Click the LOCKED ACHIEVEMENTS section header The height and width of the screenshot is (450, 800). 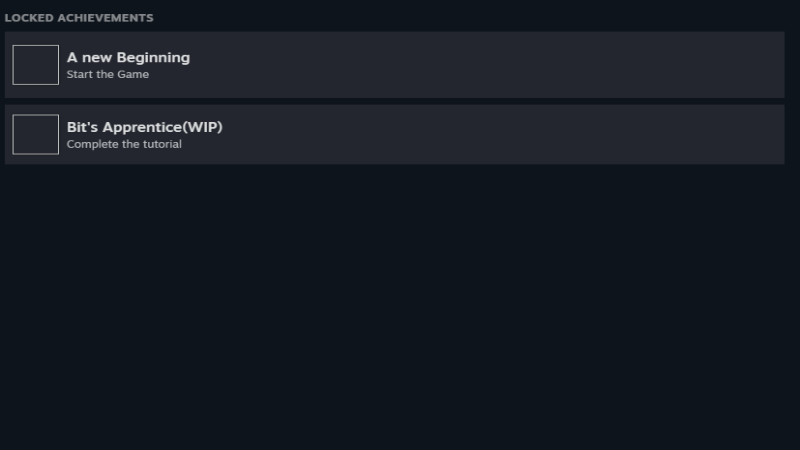click(x=79, y=18)
